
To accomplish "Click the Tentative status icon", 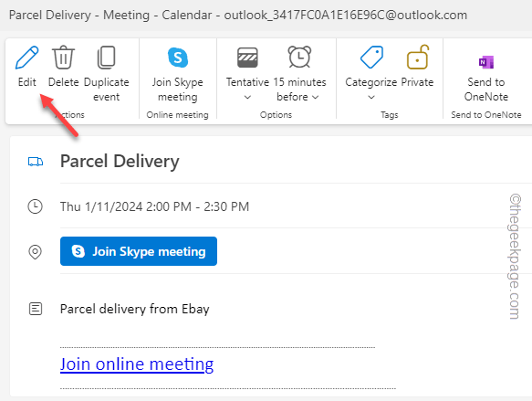I will click(247, 58).
